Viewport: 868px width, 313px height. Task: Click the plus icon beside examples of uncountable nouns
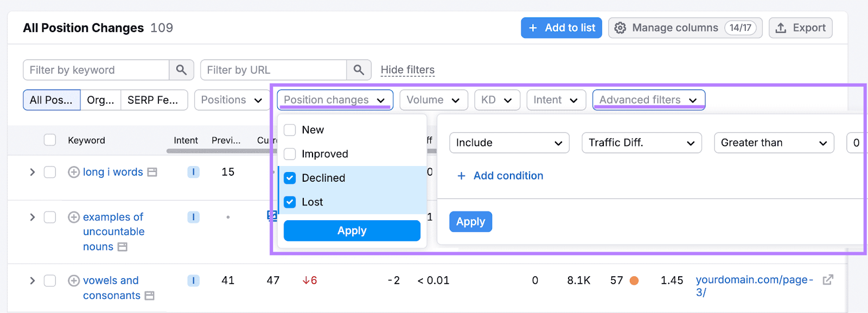click(x=73, y=217)
